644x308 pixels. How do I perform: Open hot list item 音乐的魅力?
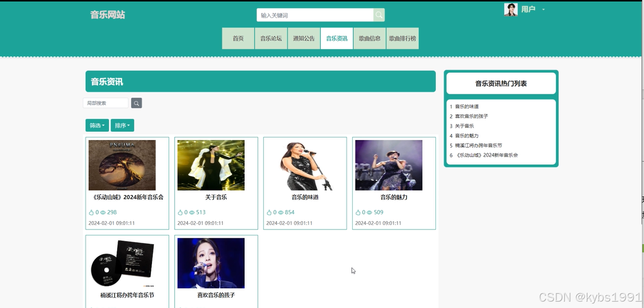(467, 136)
